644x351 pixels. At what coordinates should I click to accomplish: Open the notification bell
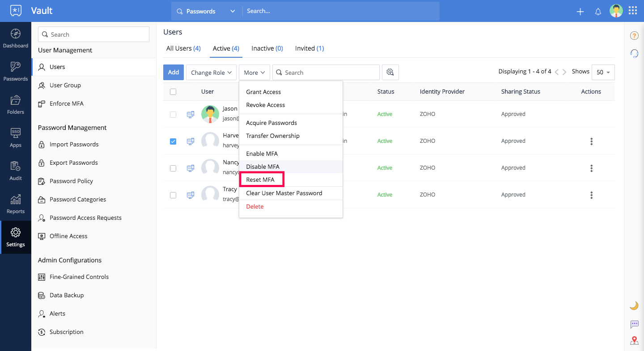click(x=598, y=11)
